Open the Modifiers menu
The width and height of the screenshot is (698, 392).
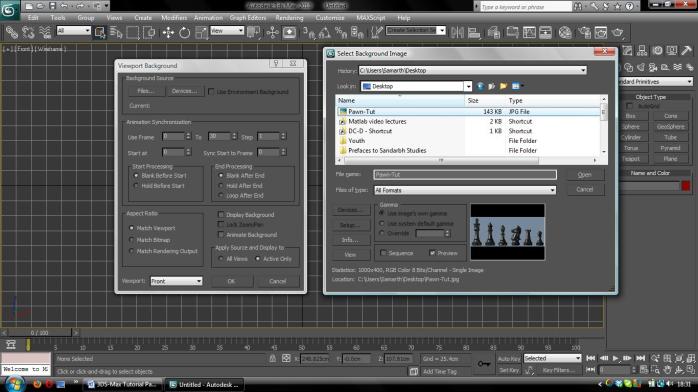(x=174, y=18)
